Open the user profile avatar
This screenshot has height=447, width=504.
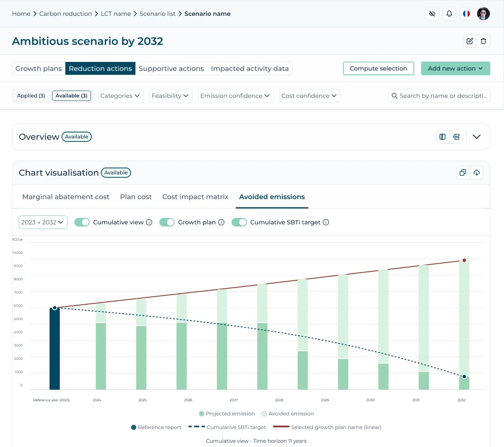pyautogui.click(x=483, y=14)
